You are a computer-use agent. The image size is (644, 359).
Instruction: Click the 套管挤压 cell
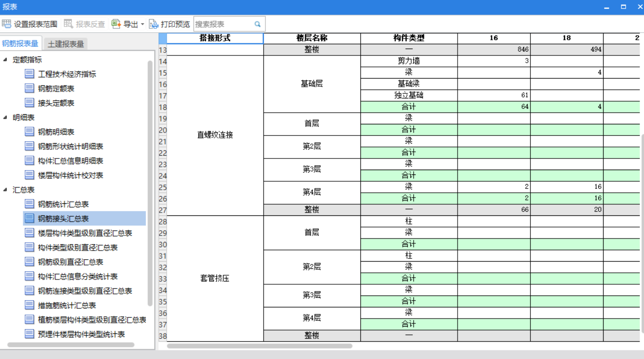click(215, 279)
